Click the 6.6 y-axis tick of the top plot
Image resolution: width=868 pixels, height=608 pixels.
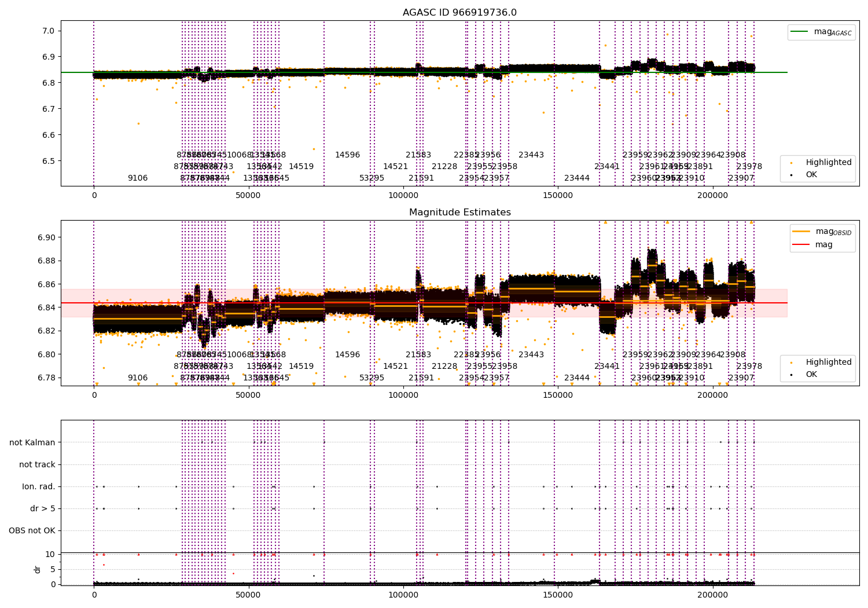49,135
